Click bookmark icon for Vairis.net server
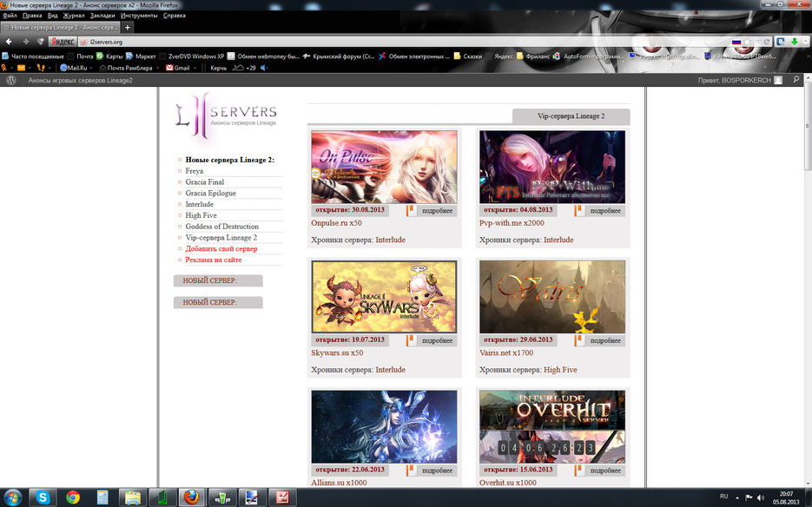Viewport: 812px width, 507px height. (x=579, y=340)
